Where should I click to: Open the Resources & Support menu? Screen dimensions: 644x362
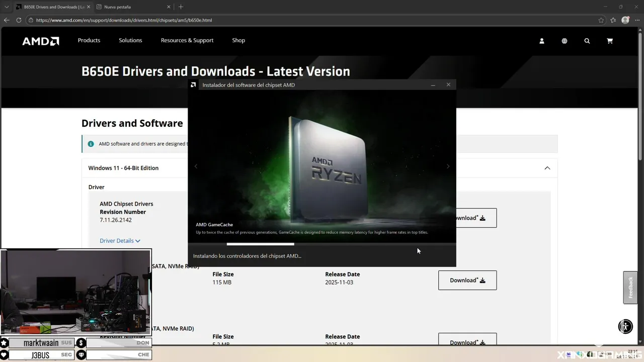pyautogui.click(x=187, y=40)
